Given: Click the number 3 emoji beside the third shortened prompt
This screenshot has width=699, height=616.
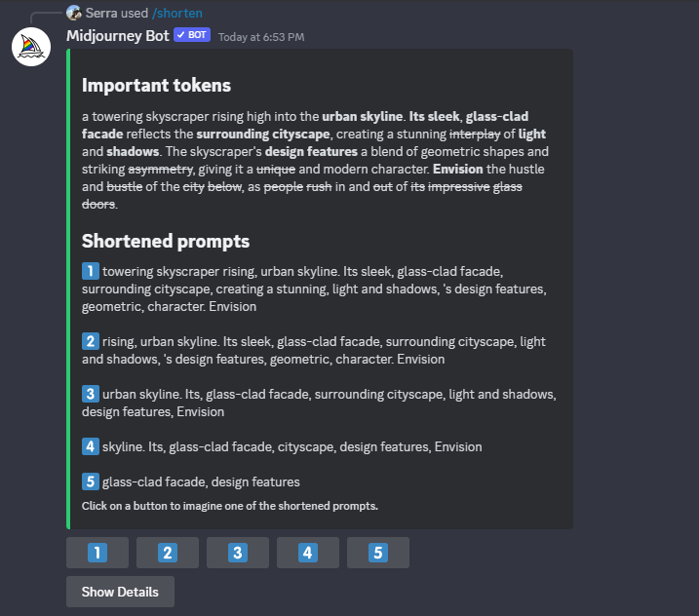Looking at the screenshot, I should [91, 394].
